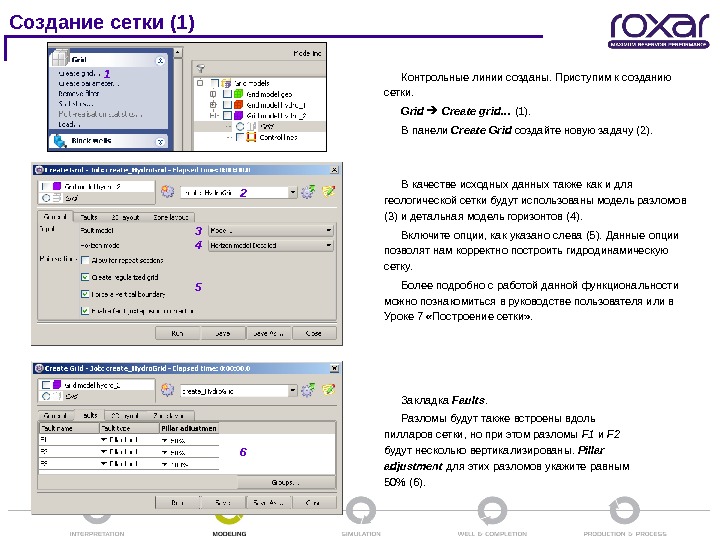Expand grid model hydro_1 tree node
This screenshot has width=720, height=540.
tap(213, 105)
